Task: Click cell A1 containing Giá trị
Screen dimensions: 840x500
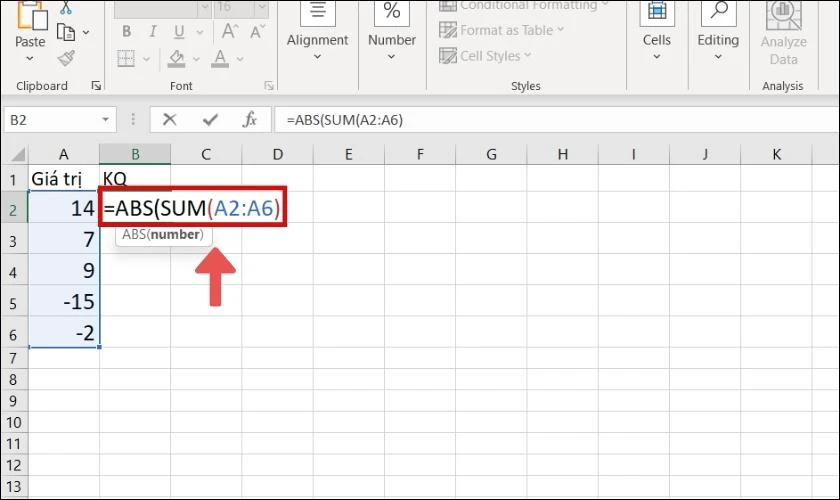Action: pos(64,178)
